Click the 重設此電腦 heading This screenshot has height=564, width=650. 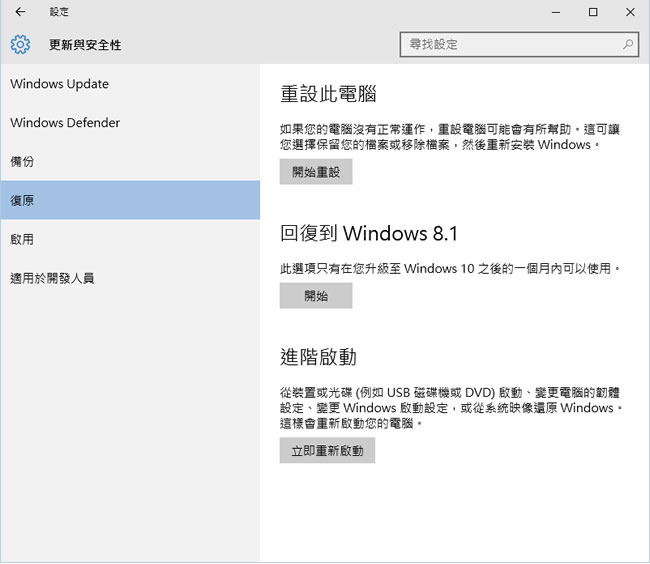pos(328,95)
